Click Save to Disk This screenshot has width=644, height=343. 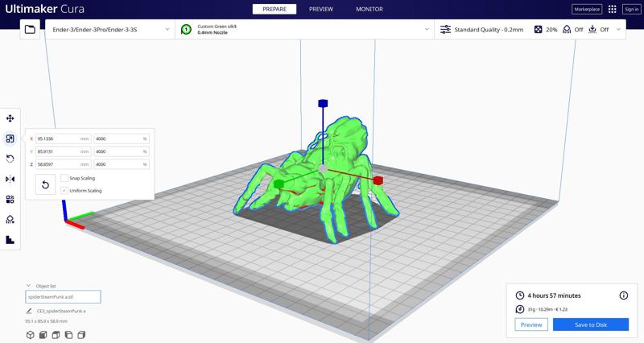(x=591, y=324)
